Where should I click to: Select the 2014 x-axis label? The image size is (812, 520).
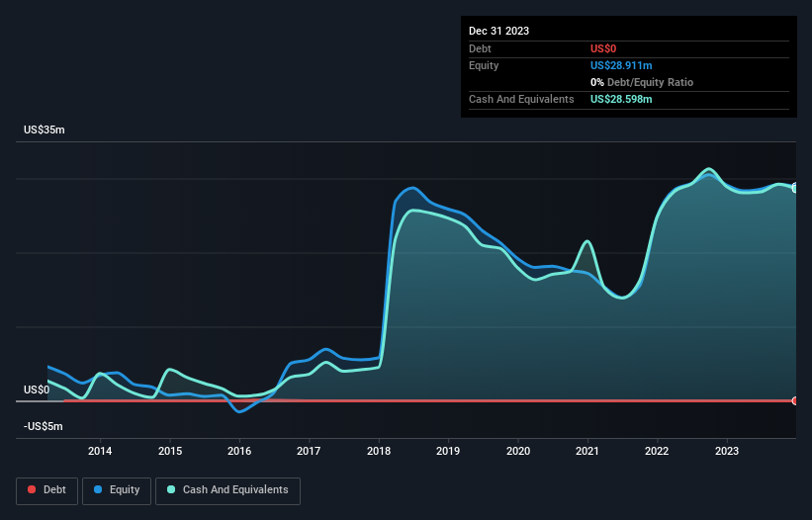pos(100,451)
